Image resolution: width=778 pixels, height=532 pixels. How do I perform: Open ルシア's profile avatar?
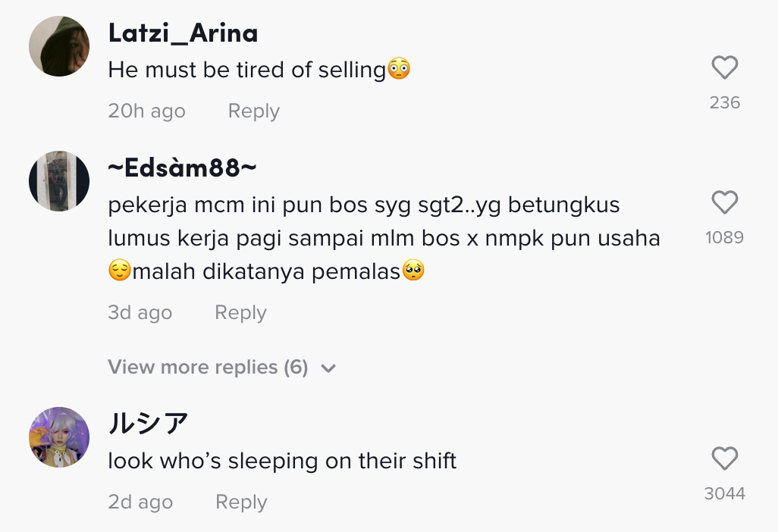[x=59, y=437]
